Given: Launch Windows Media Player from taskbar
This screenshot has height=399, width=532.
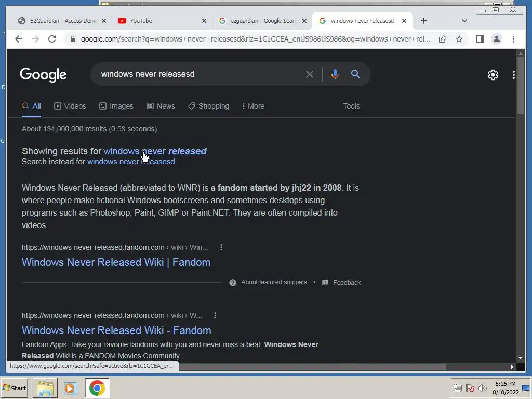Looking at the screenshot, I should pos(71,388).
